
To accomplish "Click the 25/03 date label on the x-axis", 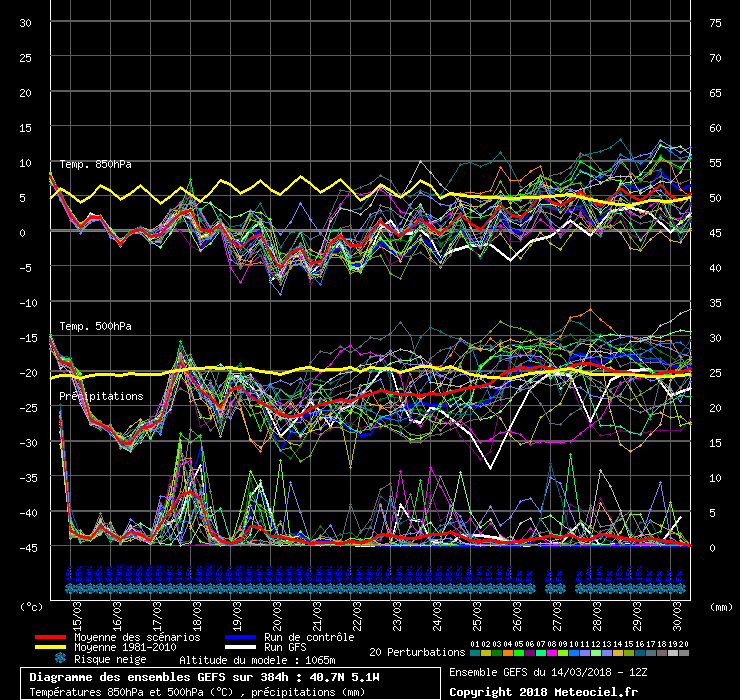I will [478, 616].
